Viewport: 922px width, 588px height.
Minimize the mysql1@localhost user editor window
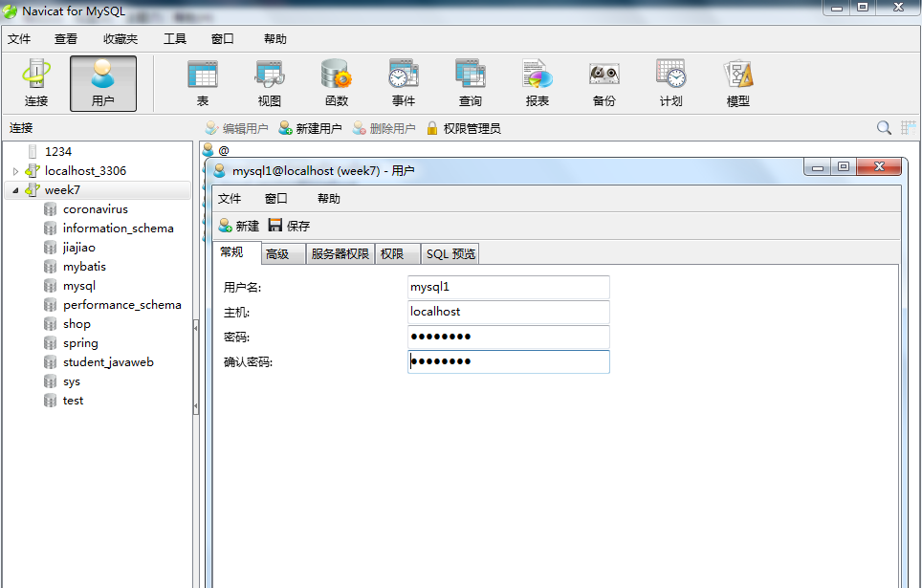[818, 167]
